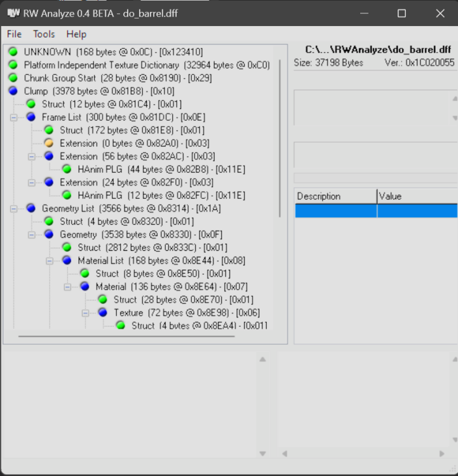This screenshot has height=476, width=458.
Task: Click the tree panel vertical scrollbar
Action: pyautogui.click(x=280, y=140)
